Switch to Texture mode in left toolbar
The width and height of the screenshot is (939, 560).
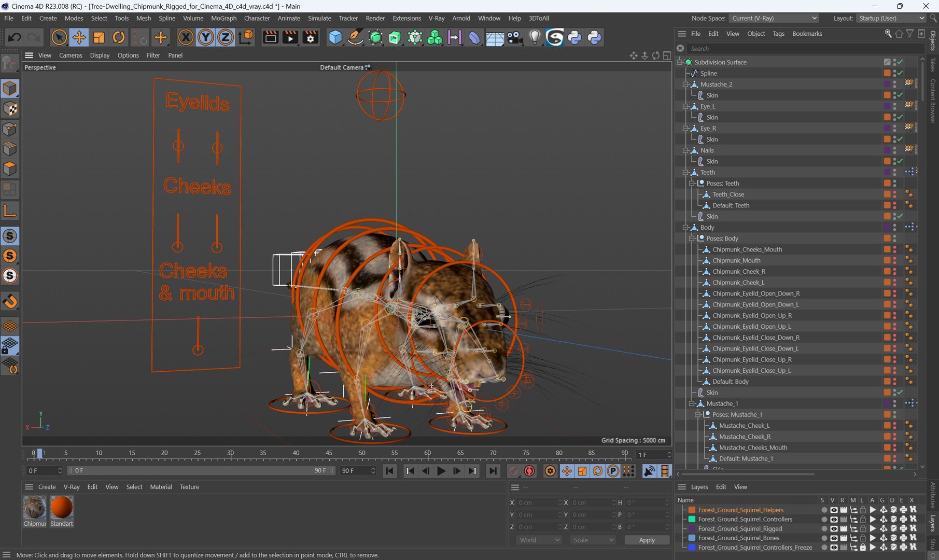[10, 108]
